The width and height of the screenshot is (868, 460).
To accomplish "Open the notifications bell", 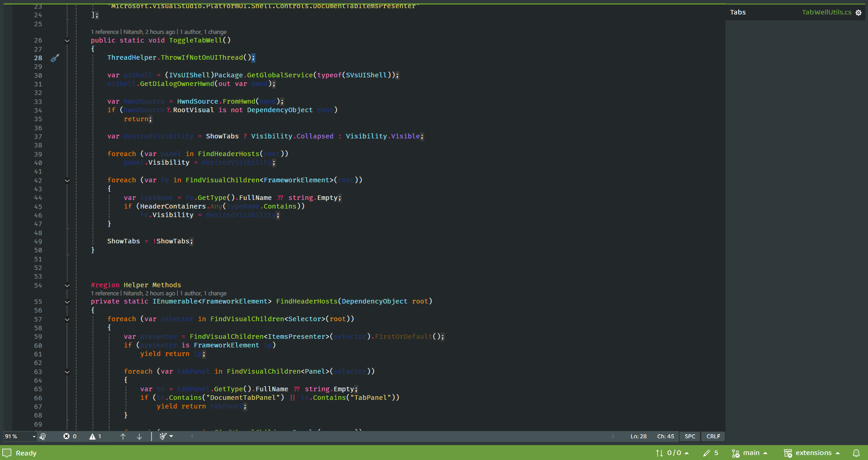I will click(x=856, y=453).
